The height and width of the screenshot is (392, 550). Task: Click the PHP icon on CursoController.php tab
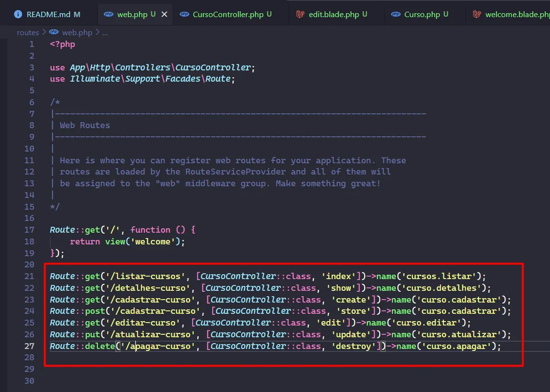coord(184,15)
